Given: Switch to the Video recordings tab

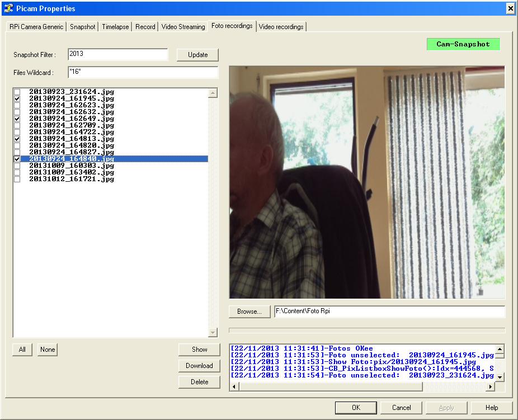Looking at the screenshot, I should click(281, 27).
